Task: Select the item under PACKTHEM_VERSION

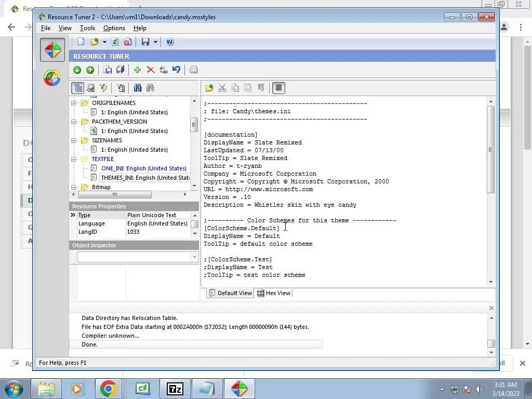Action: coord(134,131)
